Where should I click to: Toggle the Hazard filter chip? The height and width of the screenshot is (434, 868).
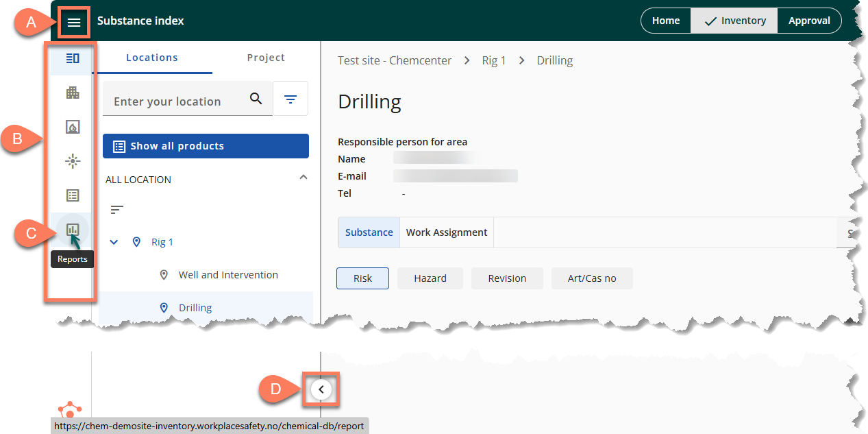[x=430, y=278]
